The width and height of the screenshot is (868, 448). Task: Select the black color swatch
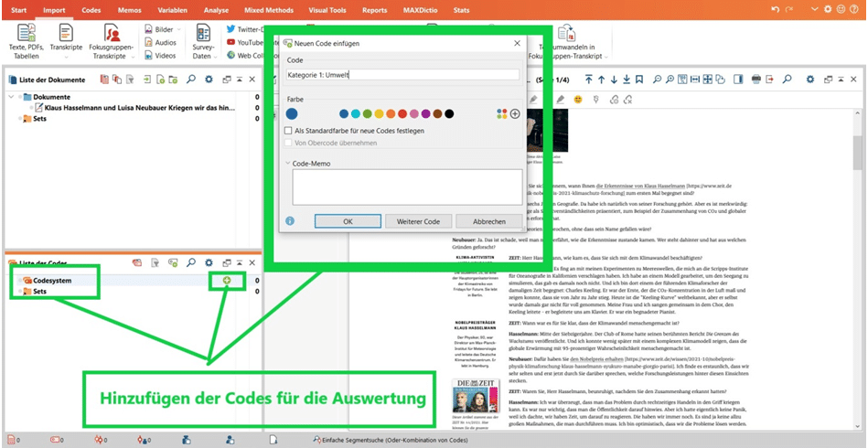tap(449, 114)
